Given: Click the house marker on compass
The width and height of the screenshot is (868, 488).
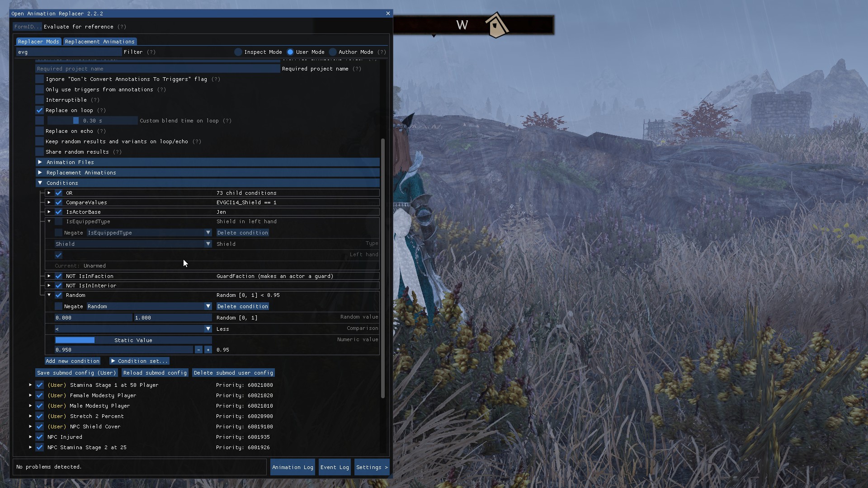Looking at the screenshot, I should click(496, 25).
